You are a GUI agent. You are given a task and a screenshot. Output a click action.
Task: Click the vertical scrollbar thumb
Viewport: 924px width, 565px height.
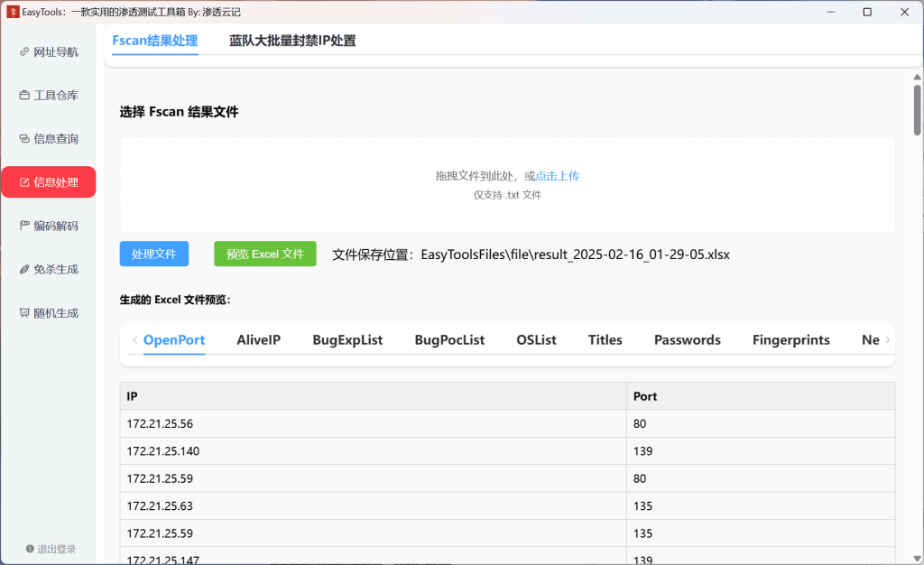click(918, 110)
